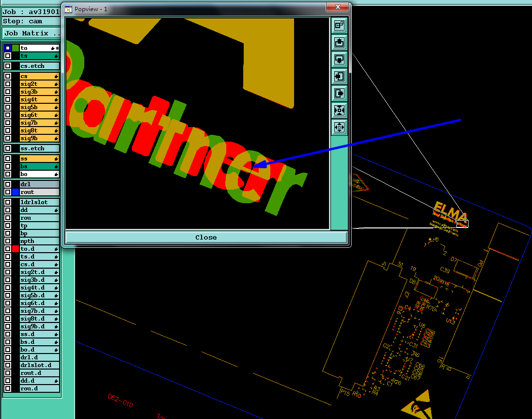This screenshot has height=419, width=532.
Task: Enable the ss.etch layer checkbox
Action: click(x=8, y=148)
